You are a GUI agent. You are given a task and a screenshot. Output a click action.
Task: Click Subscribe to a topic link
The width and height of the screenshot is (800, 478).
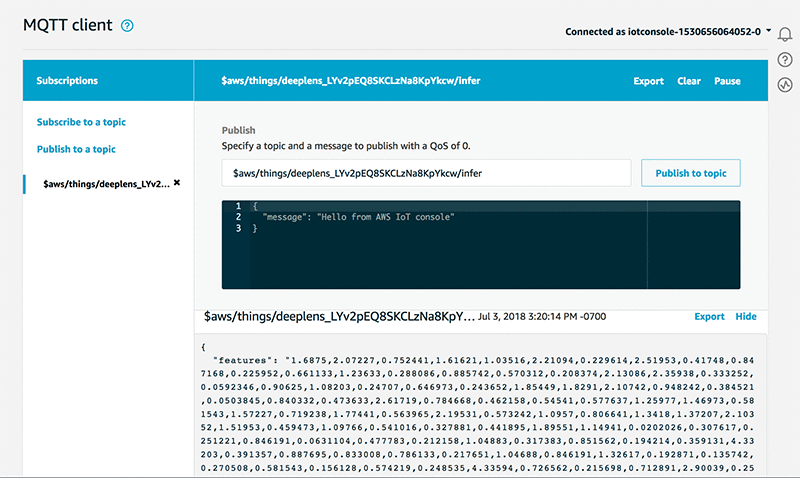[x=81, y=122]
